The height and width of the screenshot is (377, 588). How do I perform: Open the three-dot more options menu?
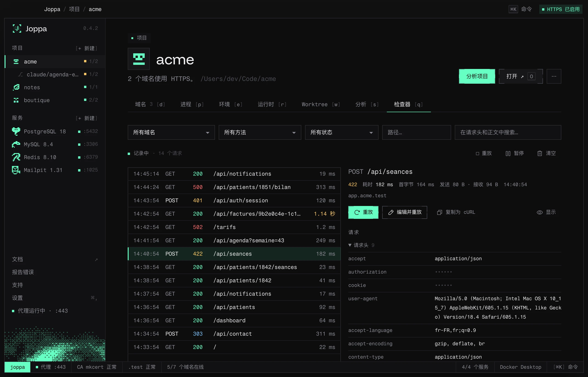click(554, 76)
